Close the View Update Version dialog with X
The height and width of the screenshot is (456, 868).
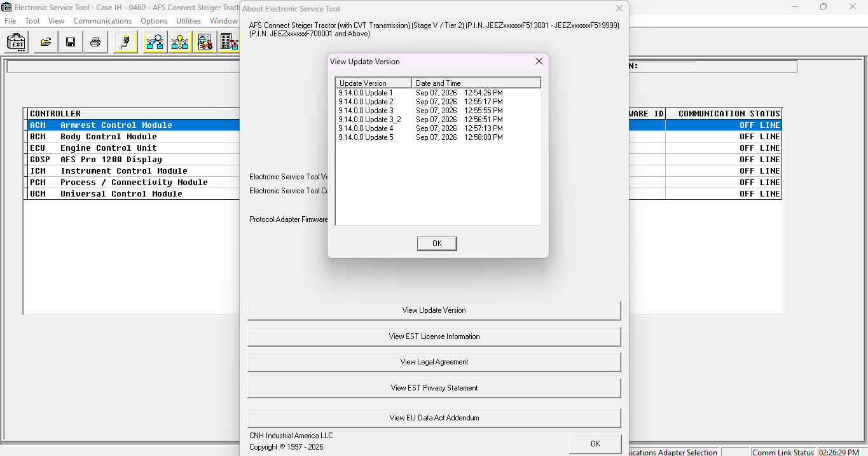click(539, 62)
